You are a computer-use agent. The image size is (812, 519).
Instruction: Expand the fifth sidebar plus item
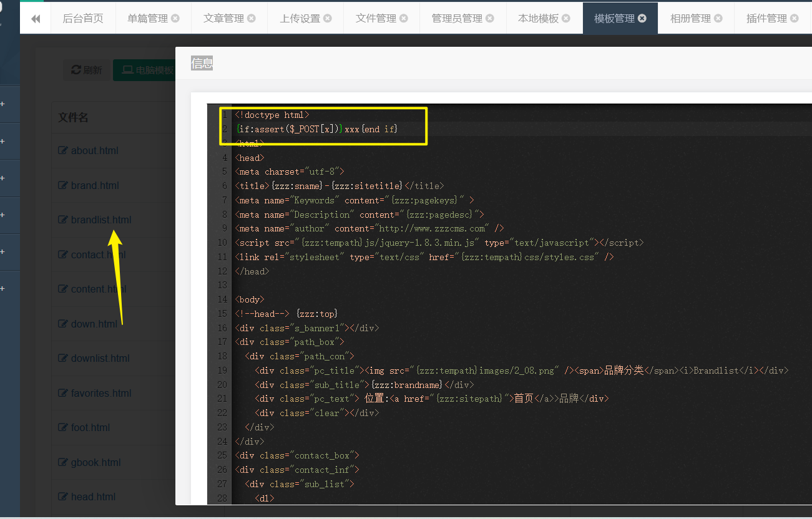pos(2,251)
